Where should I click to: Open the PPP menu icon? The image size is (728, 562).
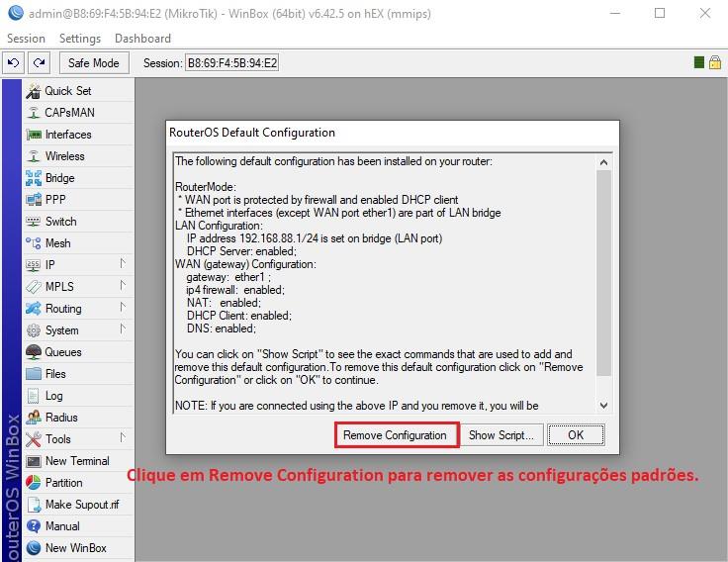[x=34, y=199]
